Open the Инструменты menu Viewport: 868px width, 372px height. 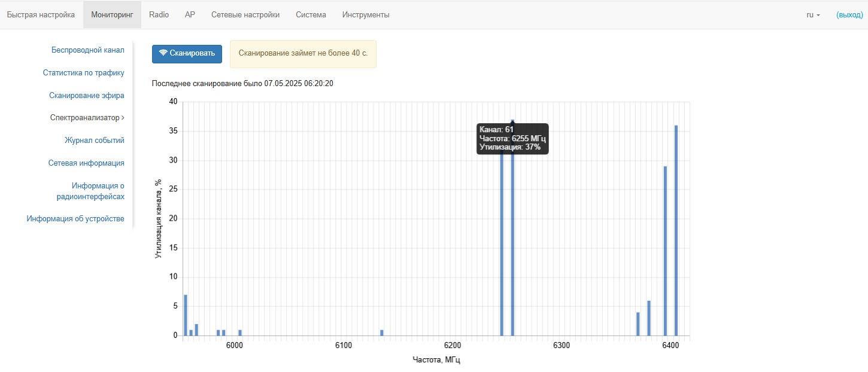tap(366, 15)
